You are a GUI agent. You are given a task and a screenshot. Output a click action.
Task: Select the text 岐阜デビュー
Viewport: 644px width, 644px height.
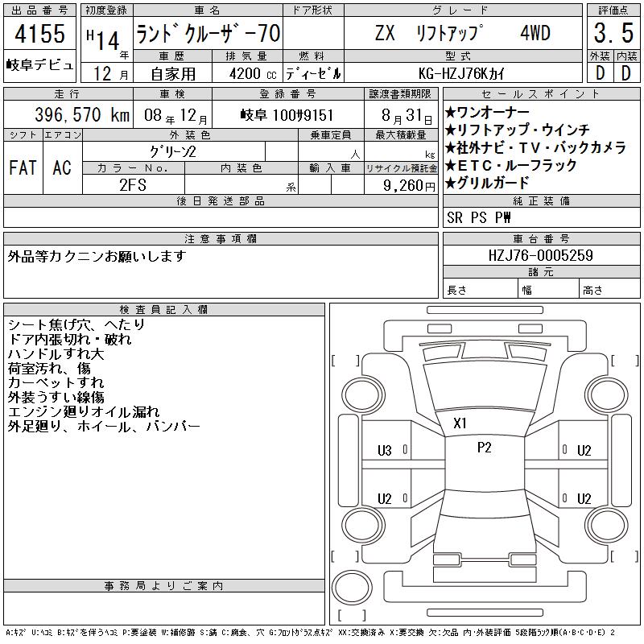pos(39,65)
